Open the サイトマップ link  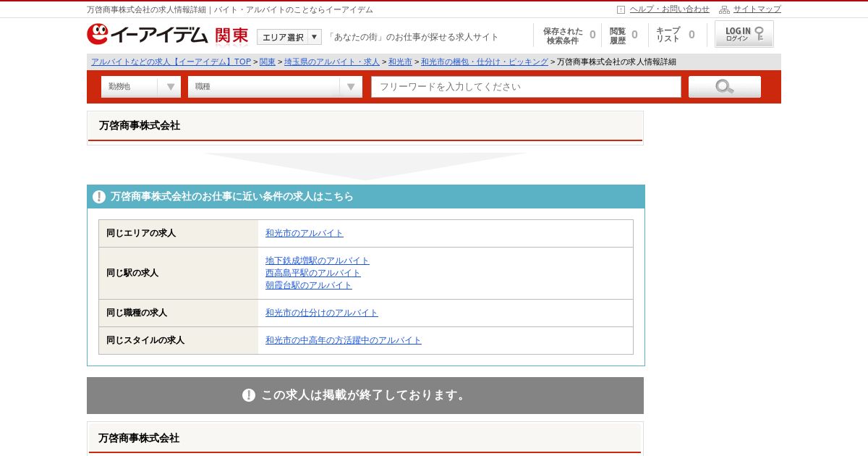point(757,9)
